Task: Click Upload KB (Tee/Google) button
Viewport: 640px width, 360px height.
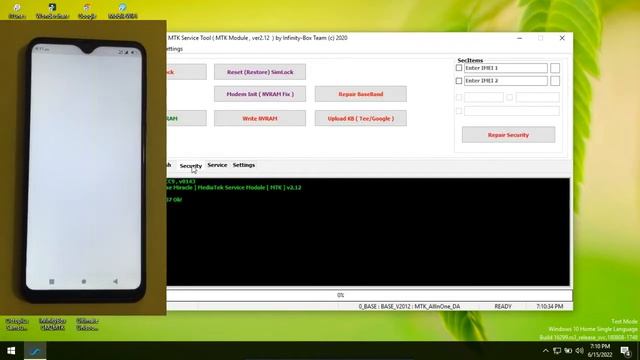Action: coord(361,118)
